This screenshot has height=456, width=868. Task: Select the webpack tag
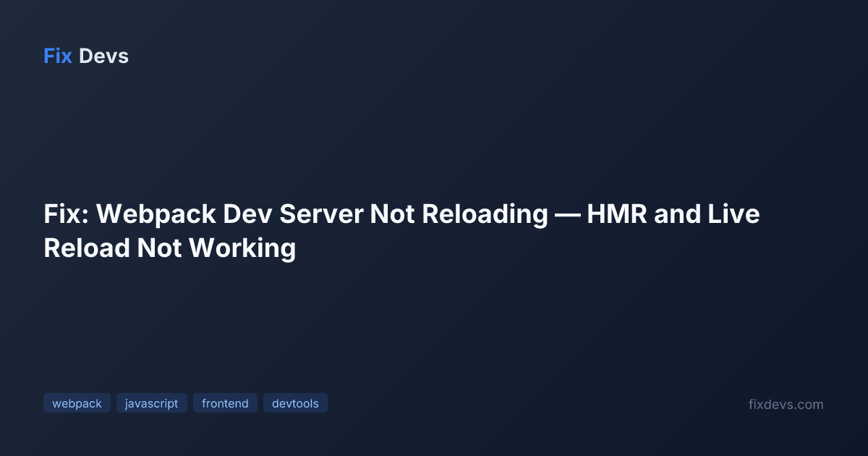(x=77, y=403)
